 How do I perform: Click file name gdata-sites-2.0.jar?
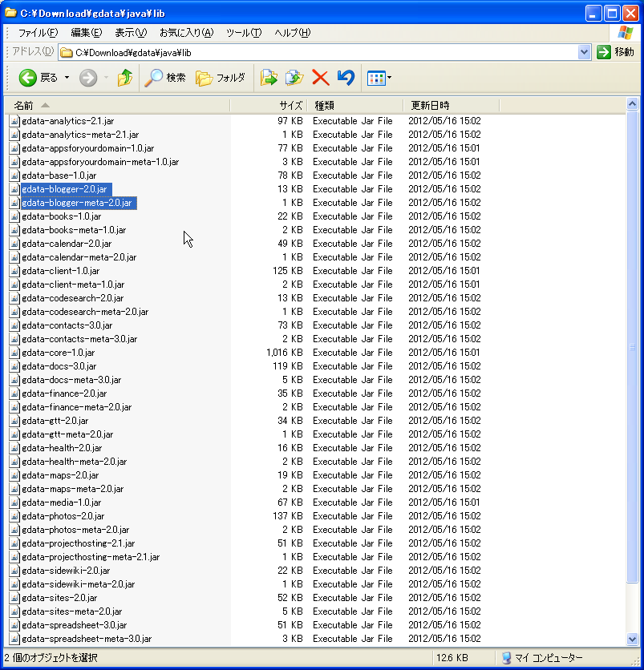pyautogui.click(x=59, y=598)
